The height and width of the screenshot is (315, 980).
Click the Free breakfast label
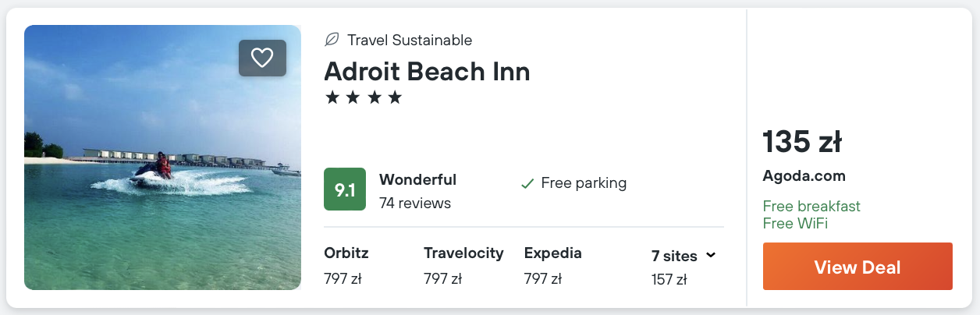[811, 207]
